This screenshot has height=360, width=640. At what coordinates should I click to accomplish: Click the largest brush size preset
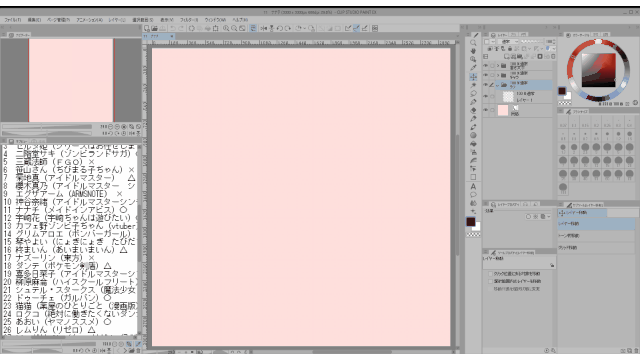[563, 188]
